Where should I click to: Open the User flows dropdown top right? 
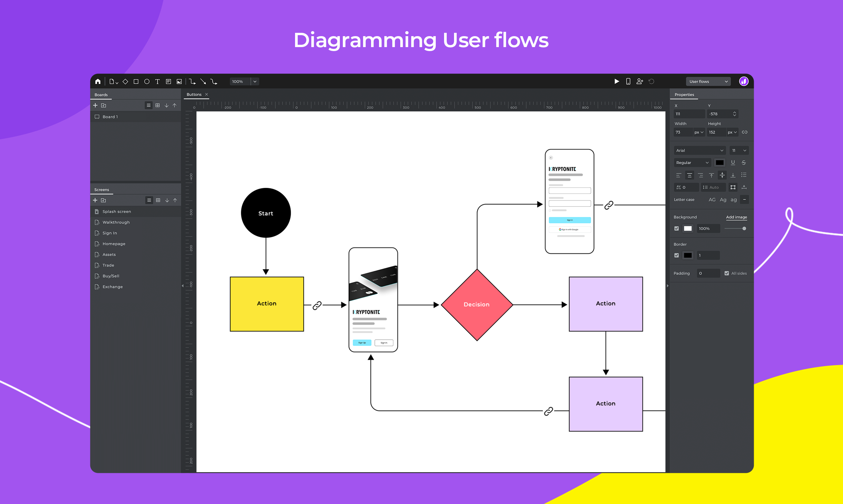[x=710, y=81]
